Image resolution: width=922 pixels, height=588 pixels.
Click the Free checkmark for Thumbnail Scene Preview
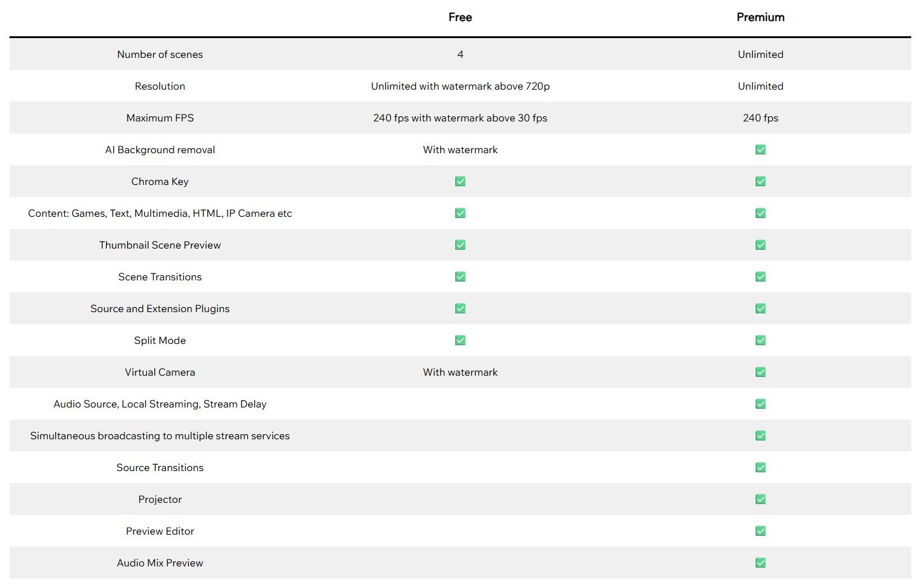click(460, 245)
